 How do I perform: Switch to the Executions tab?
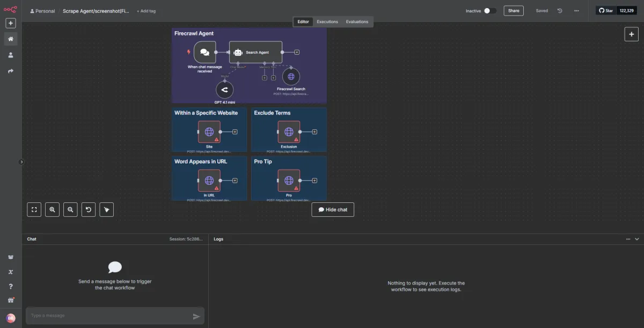pos(327,21)
